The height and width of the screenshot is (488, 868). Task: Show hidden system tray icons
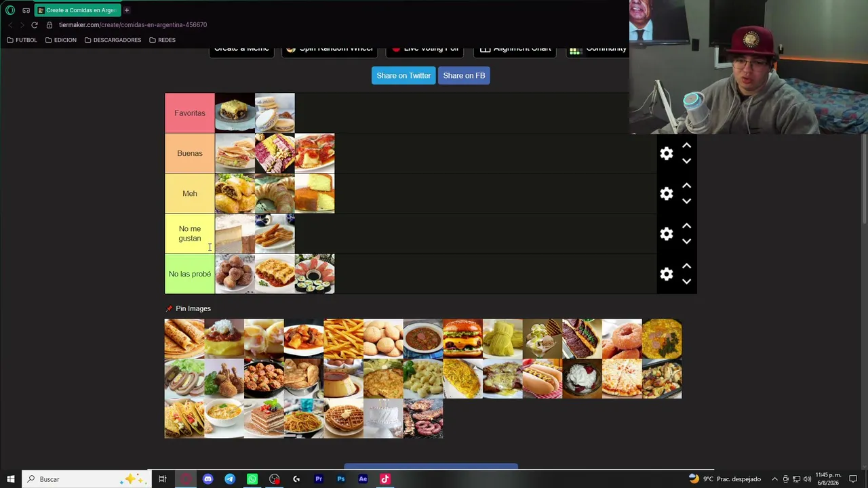pos(774,479)
